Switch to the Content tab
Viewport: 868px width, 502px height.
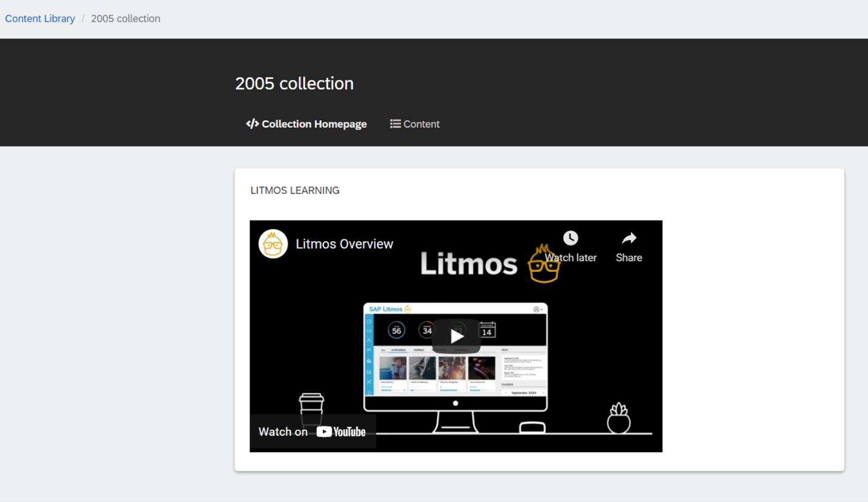click(x=415, y=124)
